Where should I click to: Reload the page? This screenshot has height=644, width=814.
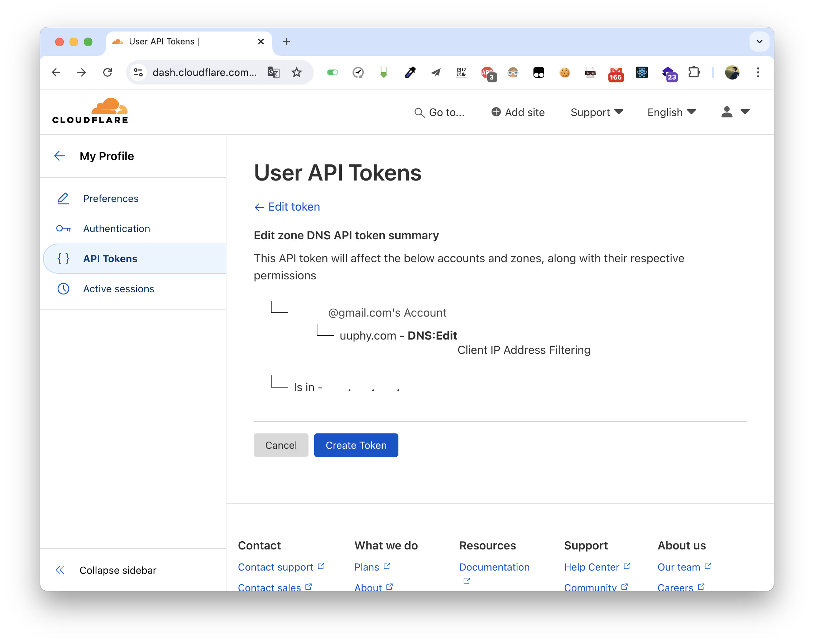coord(107,72)
